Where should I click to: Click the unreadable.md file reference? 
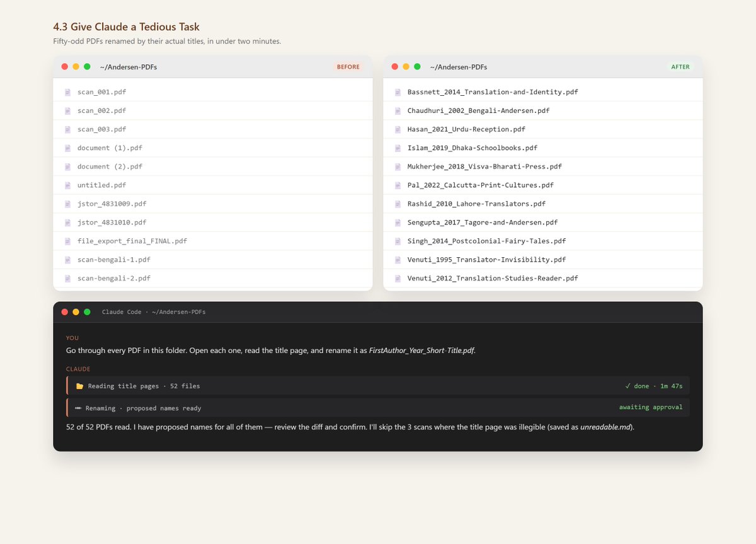[x=605, y=427]
